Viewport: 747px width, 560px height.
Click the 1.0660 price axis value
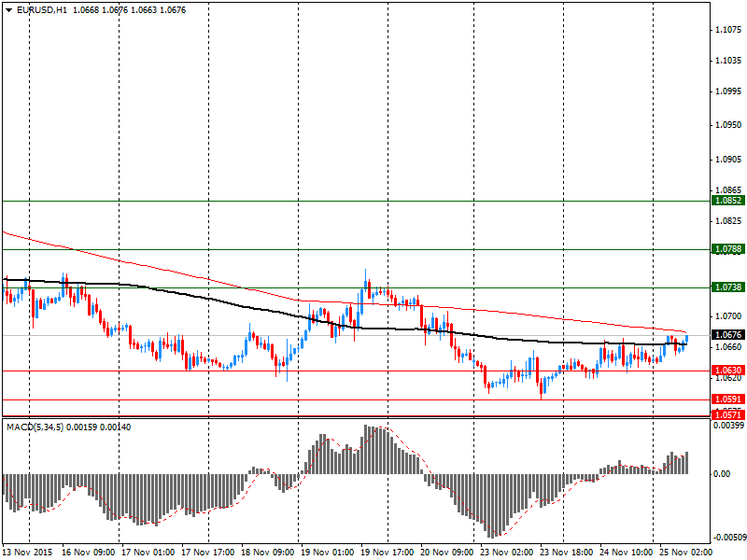(x=728, y=346)
